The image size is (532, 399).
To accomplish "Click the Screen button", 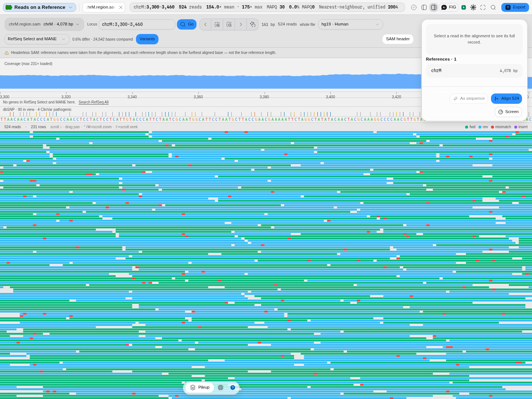I will point(508,112).
